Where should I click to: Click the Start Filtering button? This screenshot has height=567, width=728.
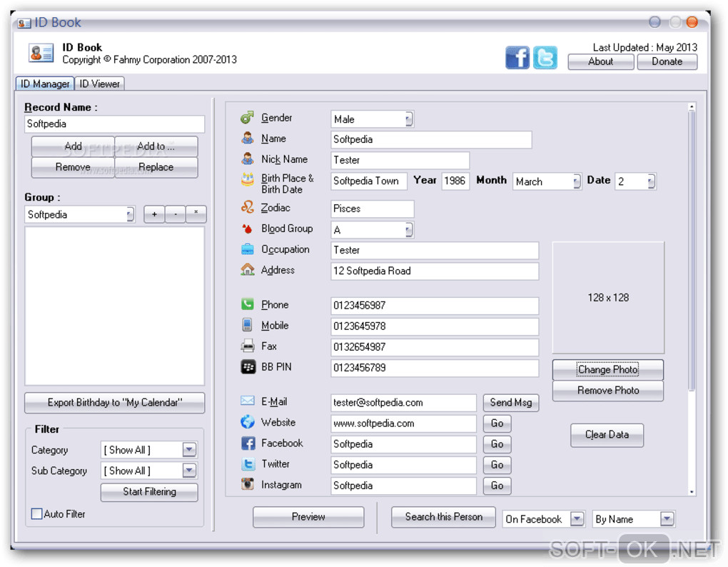point(149,492)
